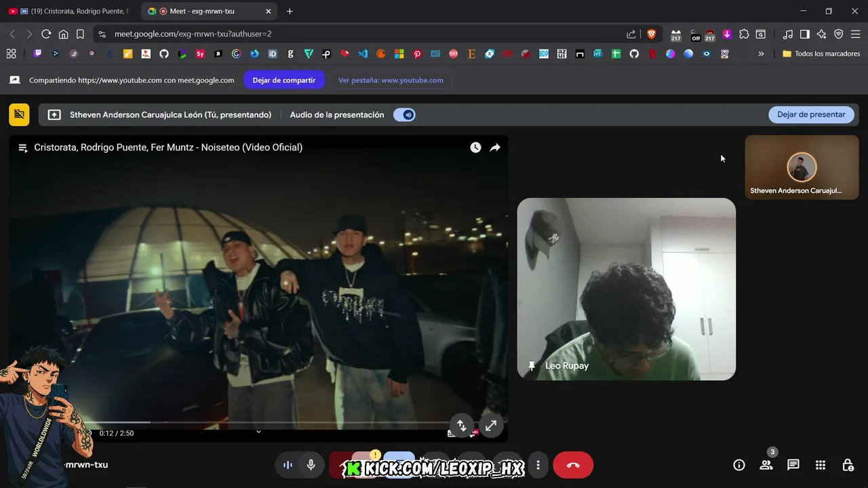Screen dimensions: 868x488
Task: Mute the microphone
Action: [311, 465]
